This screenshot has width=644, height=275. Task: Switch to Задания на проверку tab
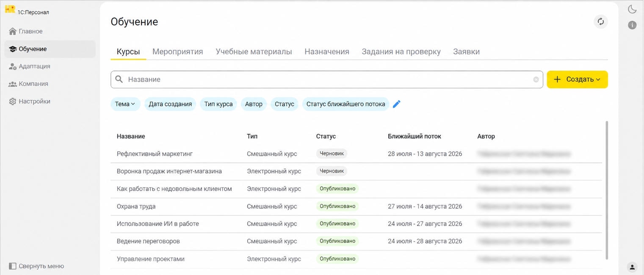click(x=401, y=52)
